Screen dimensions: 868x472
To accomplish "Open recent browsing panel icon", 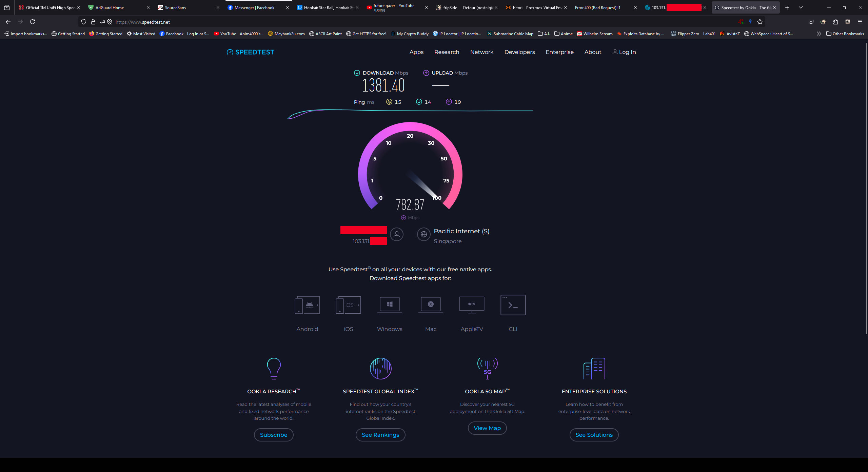I will point(7,7).
